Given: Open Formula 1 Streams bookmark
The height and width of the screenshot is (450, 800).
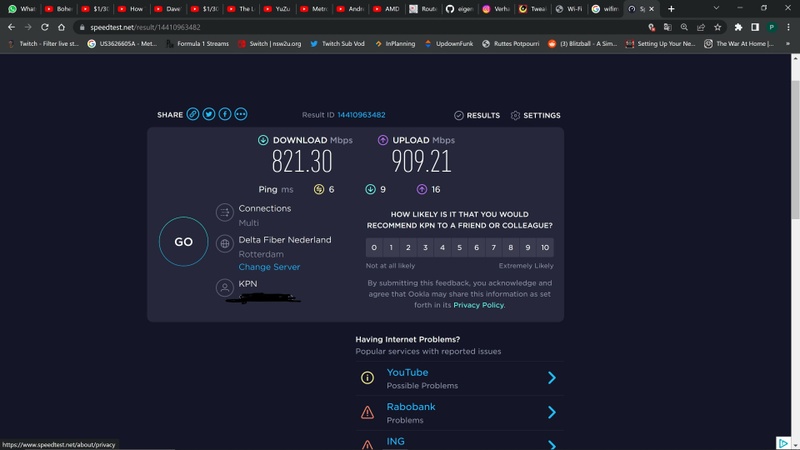Looking at the screenshot, I should [197, 44].
